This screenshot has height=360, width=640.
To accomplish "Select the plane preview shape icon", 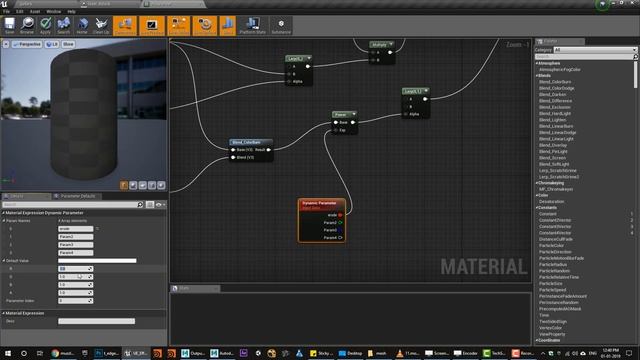I will [x=142, y=185].
